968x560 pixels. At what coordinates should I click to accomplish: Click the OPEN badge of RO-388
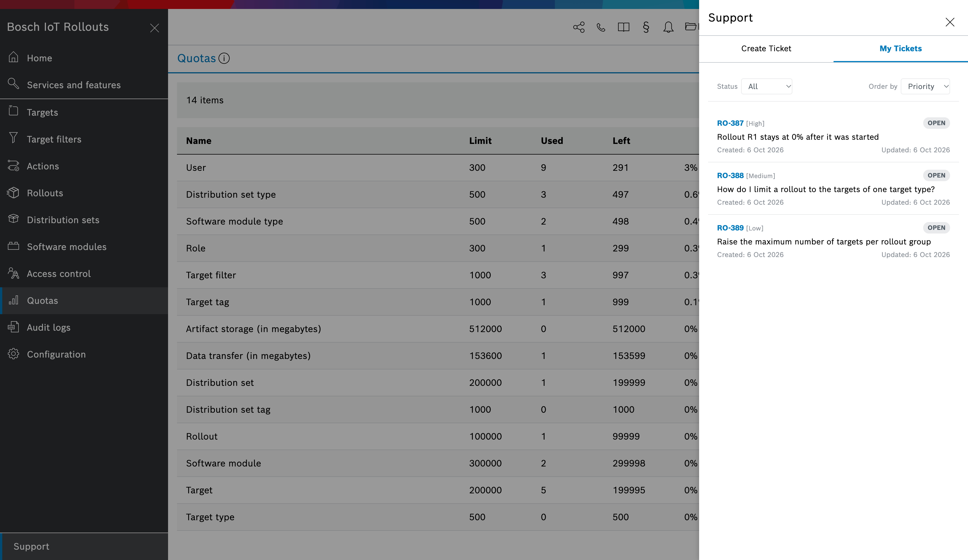tap(937, 175)
